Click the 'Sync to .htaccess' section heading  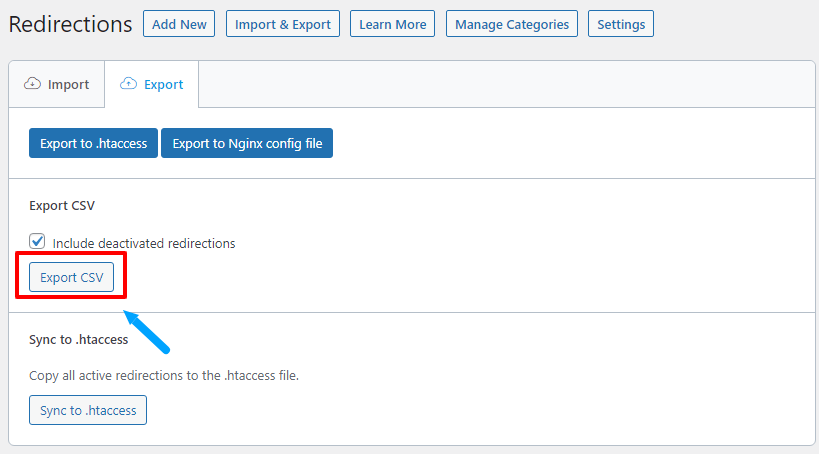click(x=78, y=339)
